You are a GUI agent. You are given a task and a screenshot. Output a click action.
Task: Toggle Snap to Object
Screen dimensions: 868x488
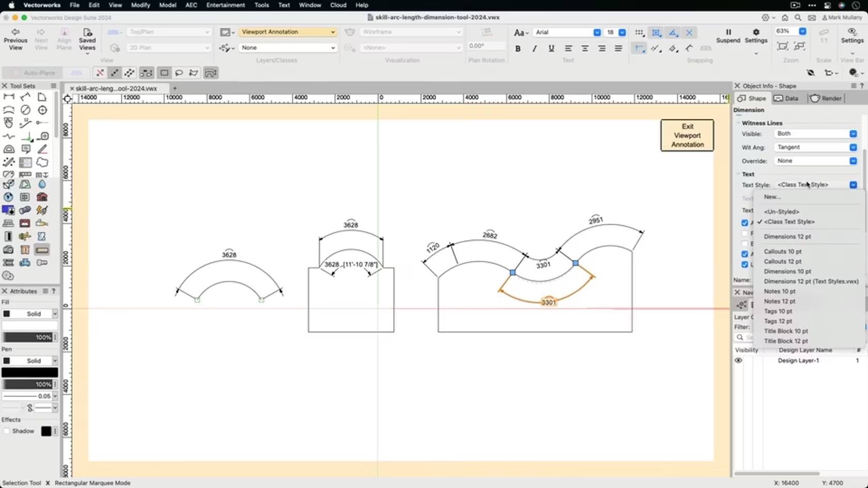point(656,32)
